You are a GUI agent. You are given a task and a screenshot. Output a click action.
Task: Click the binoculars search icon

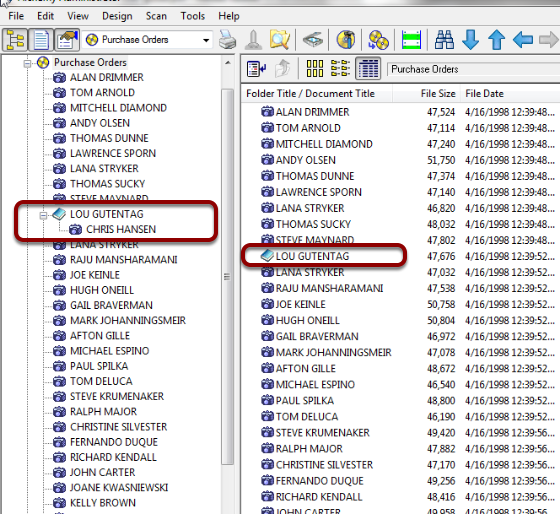444,40
